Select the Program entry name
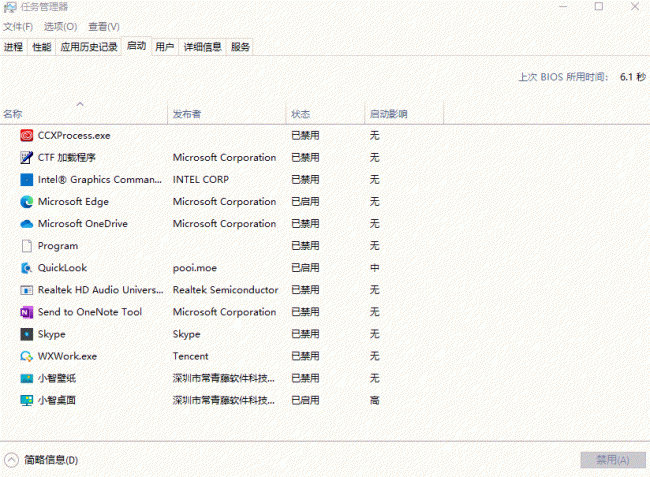 (x=58, y=246)
